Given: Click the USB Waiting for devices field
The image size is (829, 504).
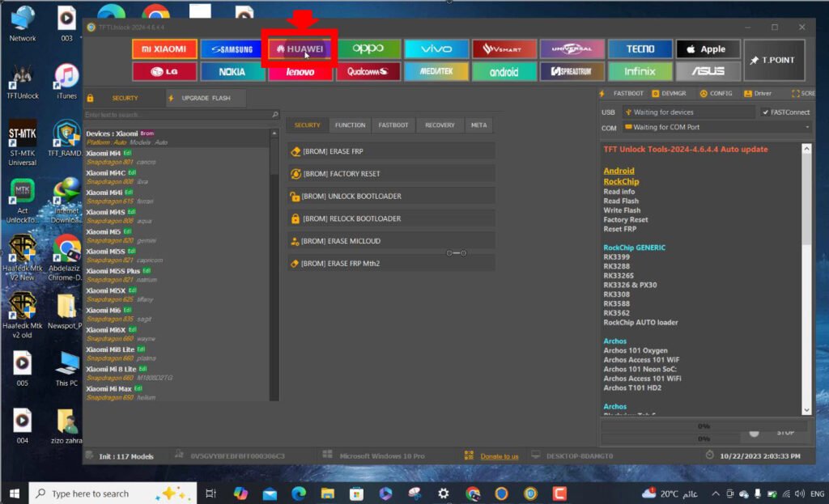Looking at the screenshot, I should 689,112.
